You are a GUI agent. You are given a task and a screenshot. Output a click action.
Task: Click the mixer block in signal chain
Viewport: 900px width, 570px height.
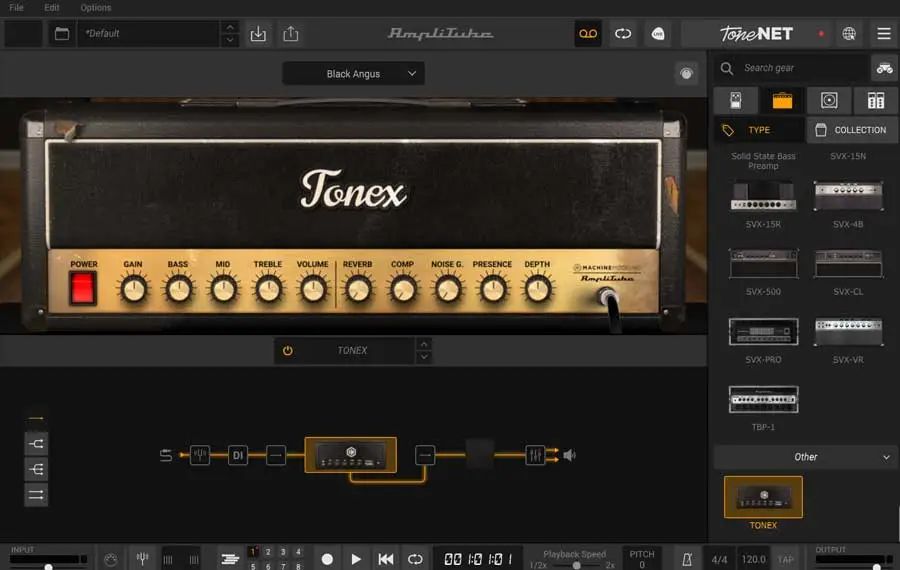click(535, 455)
